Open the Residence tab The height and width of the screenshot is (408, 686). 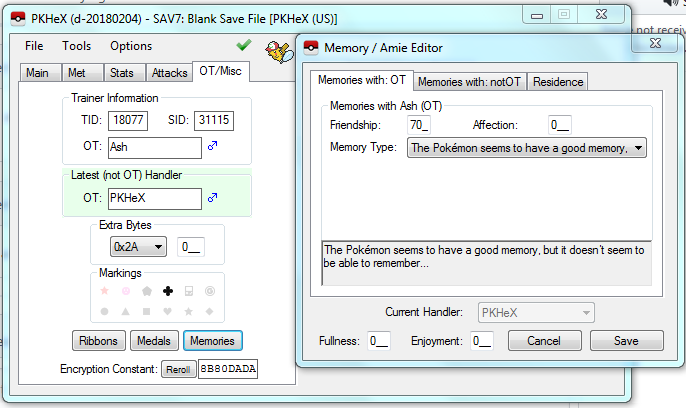click(558, 82)
